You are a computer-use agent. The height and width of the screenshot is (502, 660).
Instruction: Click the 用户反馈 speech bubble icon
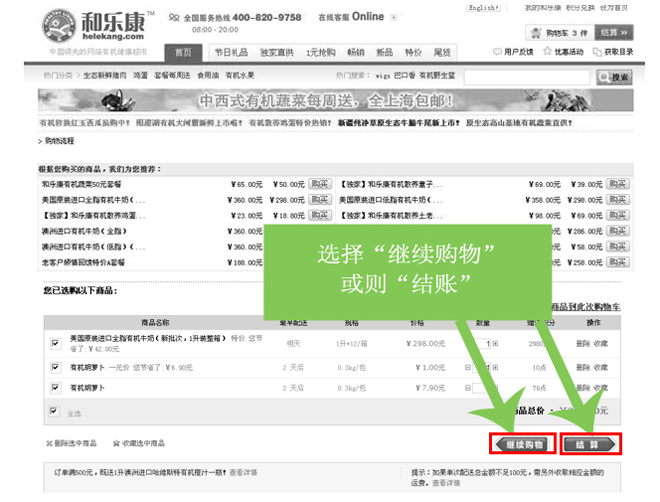point(497,52)
